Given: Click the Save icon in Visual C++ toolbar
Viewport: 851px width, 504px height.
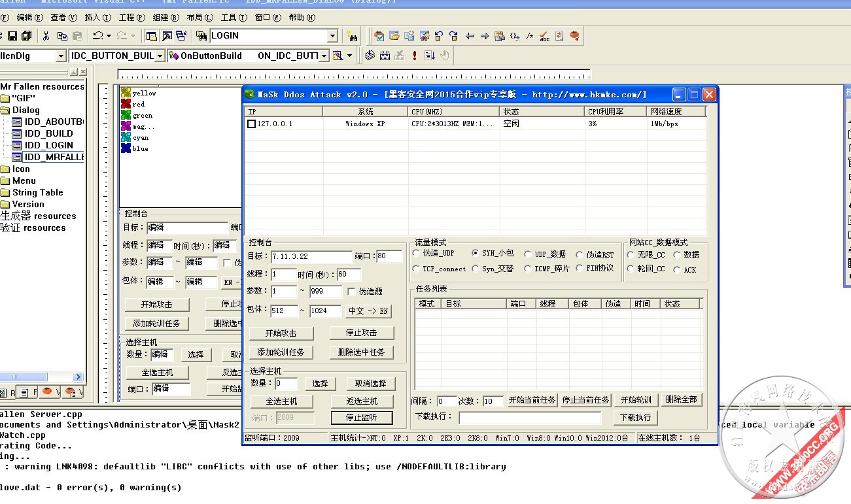Looking at the screenshot, I should coord(12,36).
